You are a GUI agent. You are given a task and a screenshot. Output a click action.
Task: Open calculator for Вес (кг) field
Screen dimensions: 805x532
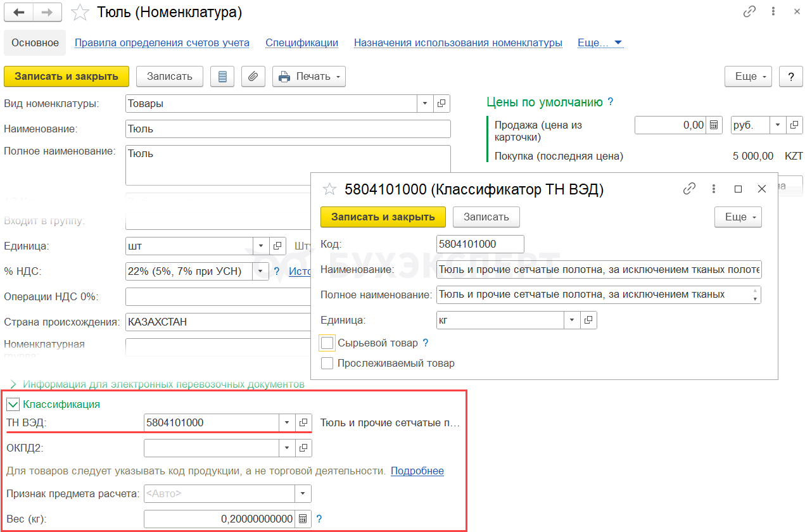click(x=303, y=519)
